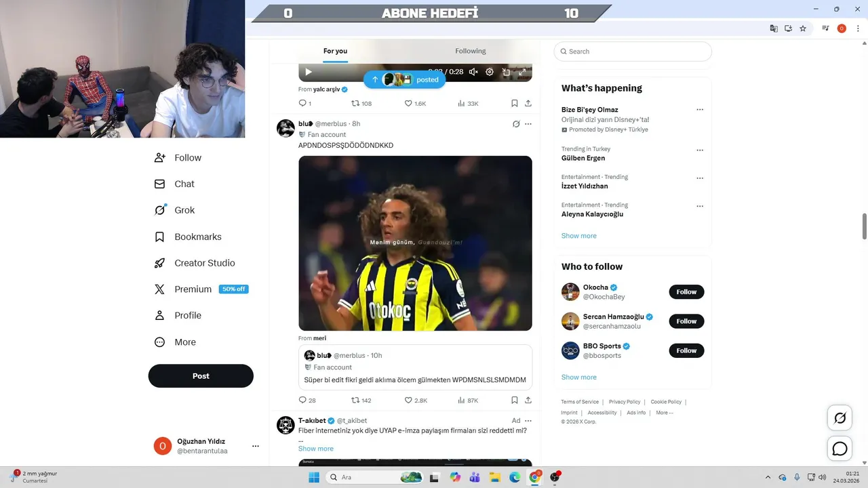Open video settings gear icon

pyautogui.click(x=490, y=72)
